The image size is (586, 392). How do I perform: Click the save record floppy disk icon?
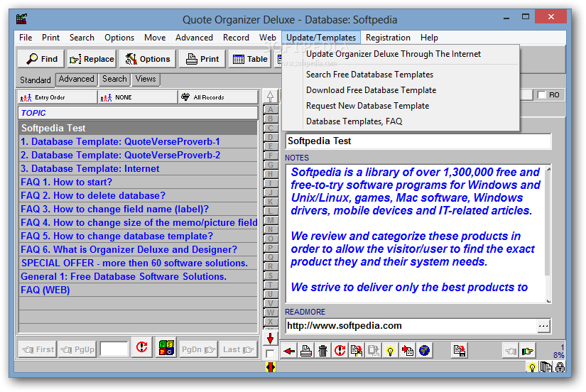(x=460, y=351)
